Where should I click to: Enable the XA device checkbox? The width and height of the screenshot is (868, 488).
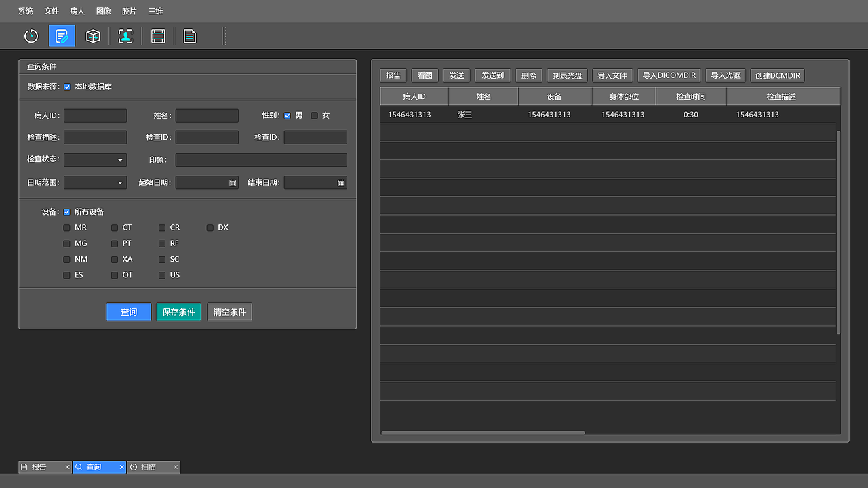[x=115, y=260]
